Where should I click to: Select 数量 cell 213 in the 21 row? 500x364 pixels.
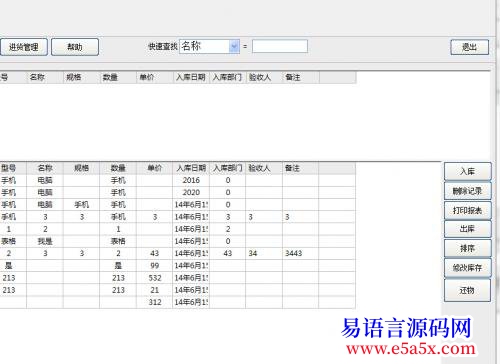point(118,290)
